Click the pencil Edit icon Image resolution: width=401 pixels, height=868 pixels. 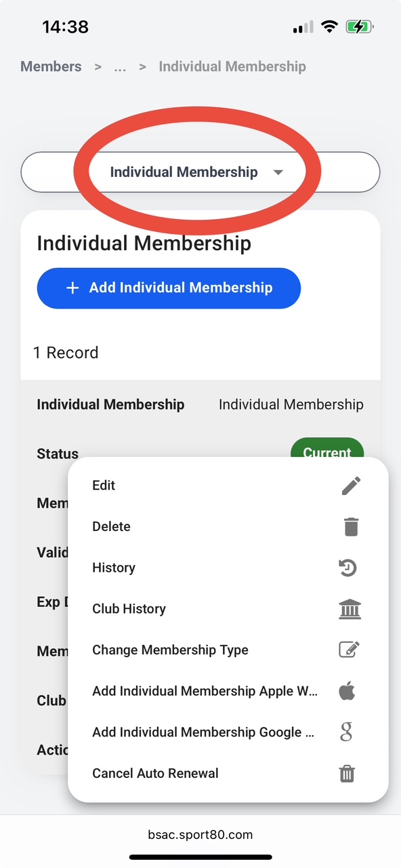(351, 486)
